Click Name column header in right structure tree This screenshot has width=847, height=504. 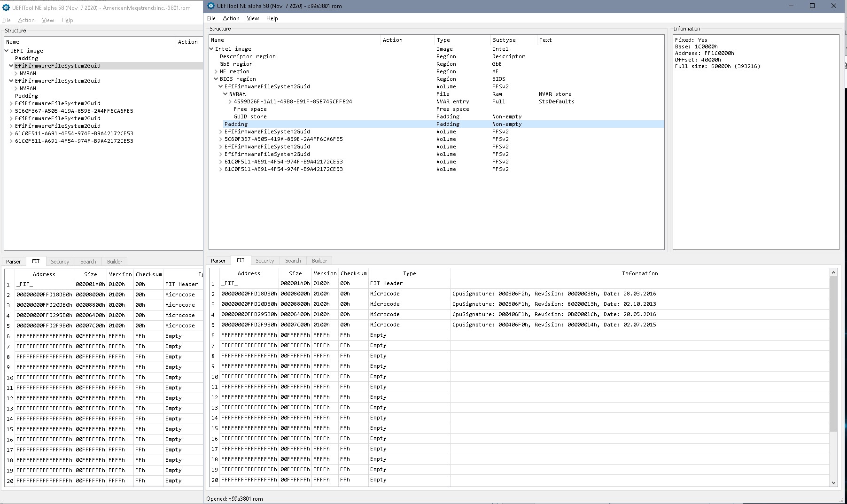tap(295, 40)
